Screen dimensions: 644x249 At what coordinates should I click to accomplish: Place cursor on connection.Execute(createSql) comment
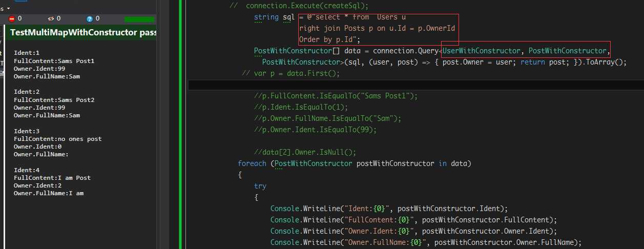pyautogui.click(x=300, y=6)
